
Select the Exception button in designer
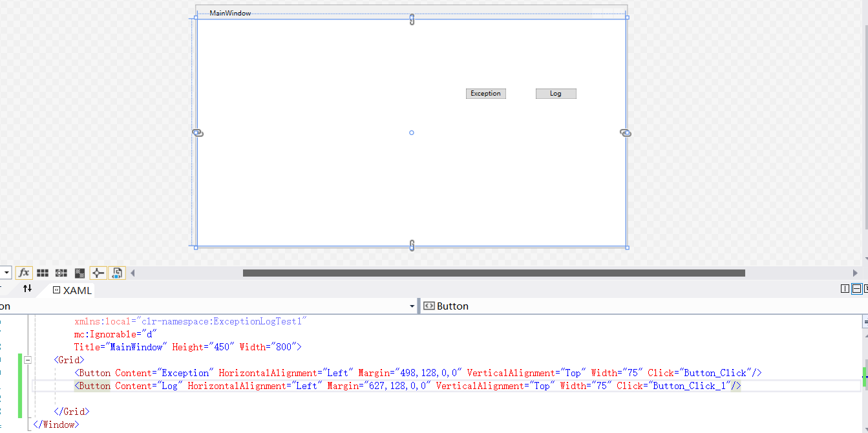coord(486,94)
